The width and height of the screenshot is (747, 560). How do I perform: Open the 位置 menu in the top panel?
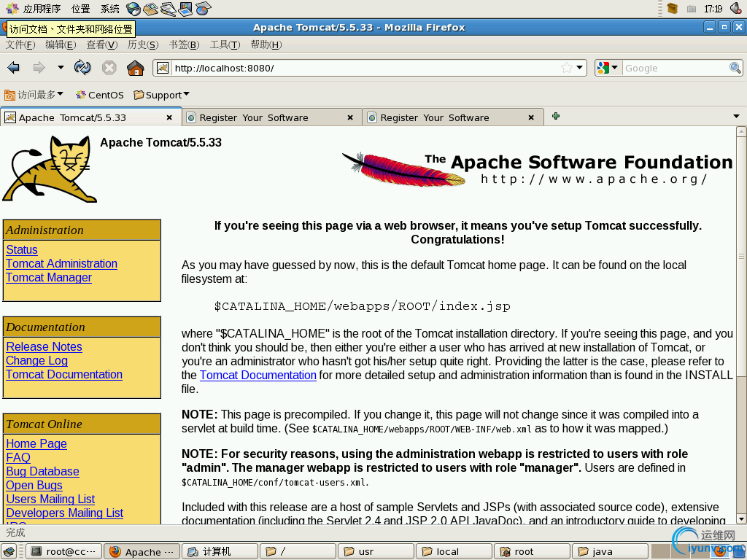(x=80, y=9)
